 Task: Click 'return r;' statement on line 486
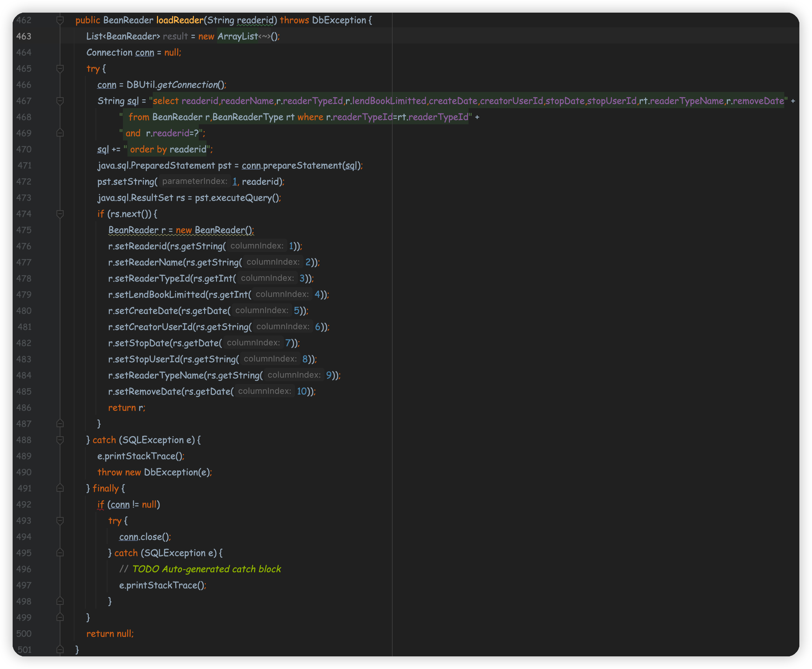click(x=127, y=408)
